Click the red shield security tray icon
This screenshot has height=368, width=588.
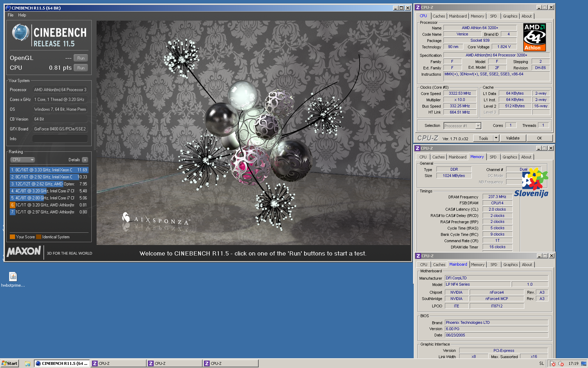tap(553, 363)
